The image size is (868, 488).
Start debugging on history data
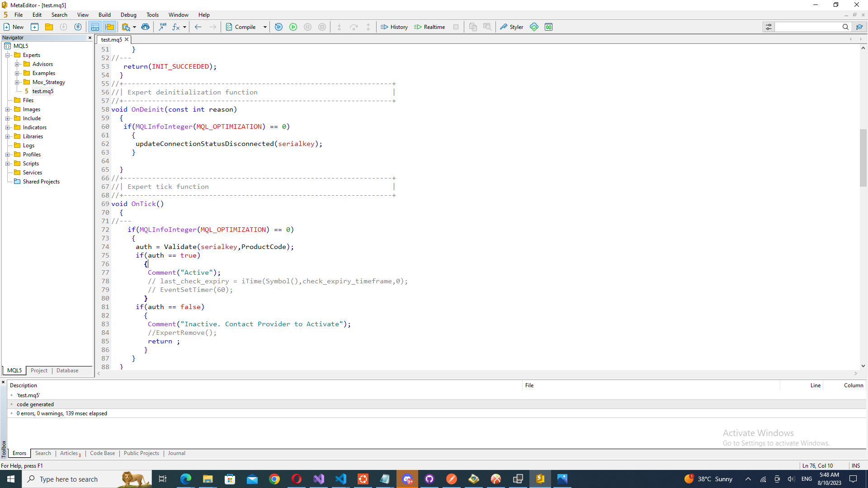pyautogui.click(x=278, y=27)
